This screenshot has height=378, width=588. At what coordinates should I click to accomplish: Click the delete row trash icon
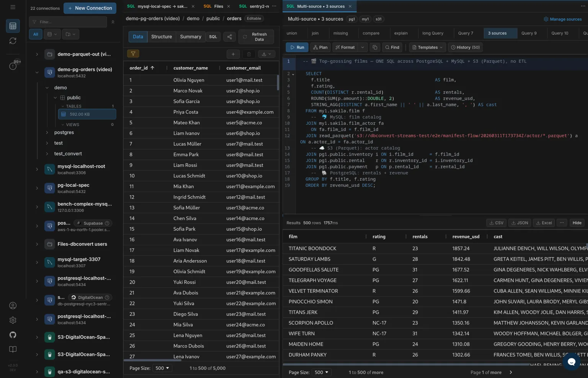[249, 54]
